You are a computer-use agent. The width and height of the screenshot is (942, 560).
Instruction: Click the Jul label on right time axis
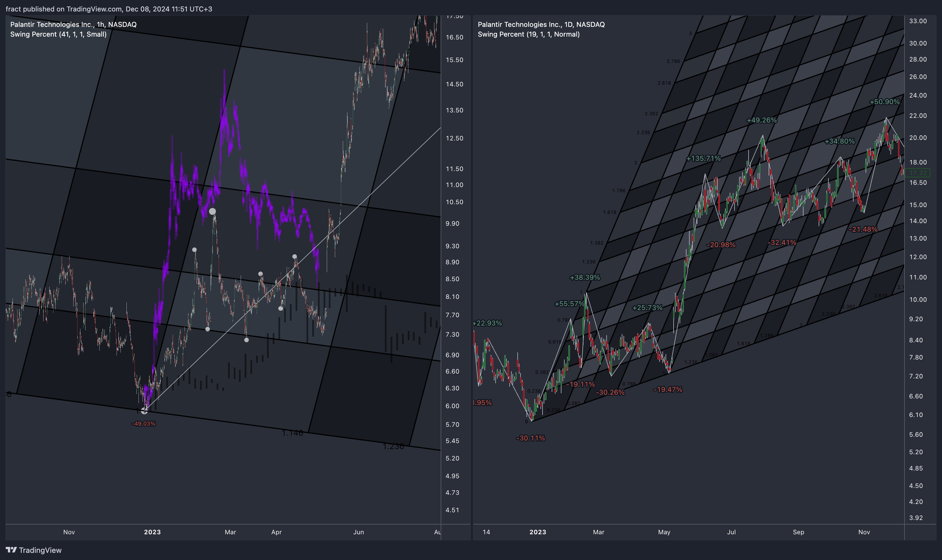731,532
